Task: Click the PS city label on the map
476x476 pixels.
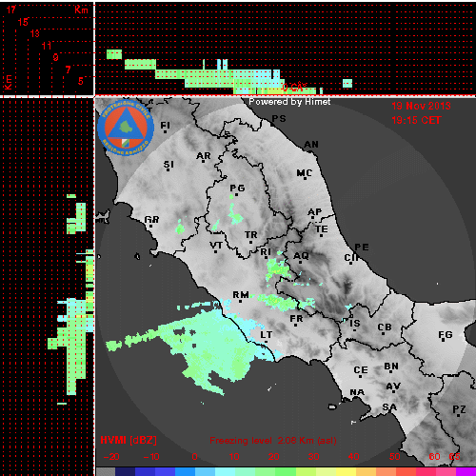Action: point(279,119)
